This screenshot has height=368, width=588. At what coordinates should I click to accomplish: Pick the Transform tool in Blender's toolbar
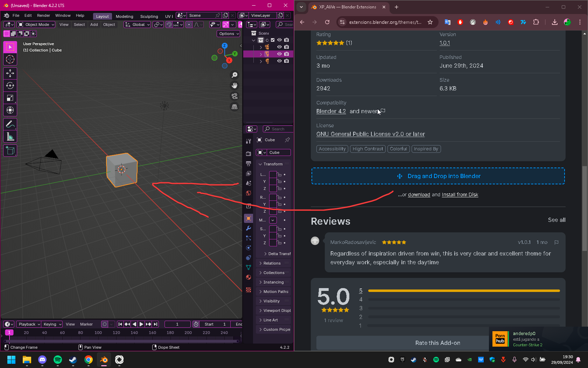(x=10, y=110)
